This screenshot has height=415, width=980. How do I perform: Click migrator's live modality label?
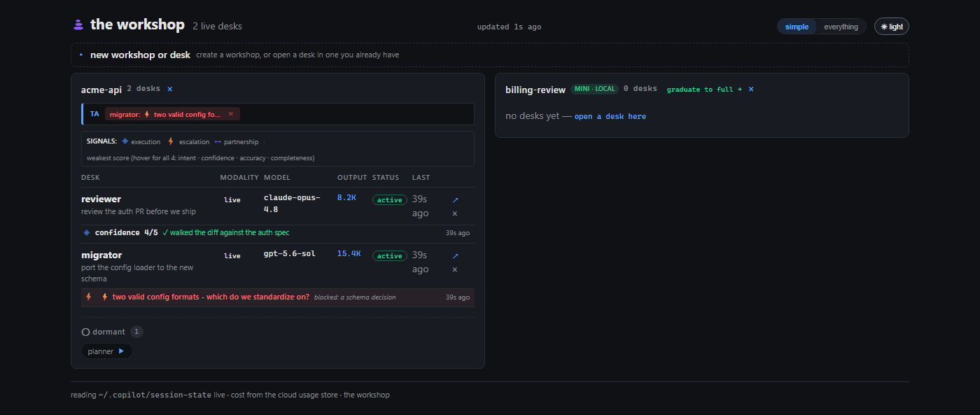pyautogui.click(x=232, y=256)
